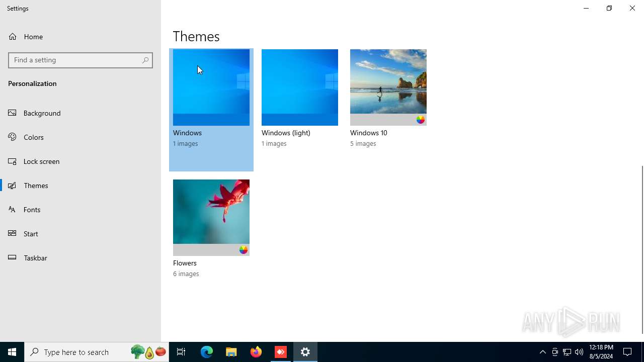Click the Themes brush icon
Viewport: 644px width, 362px height.
tap(13, 186)
